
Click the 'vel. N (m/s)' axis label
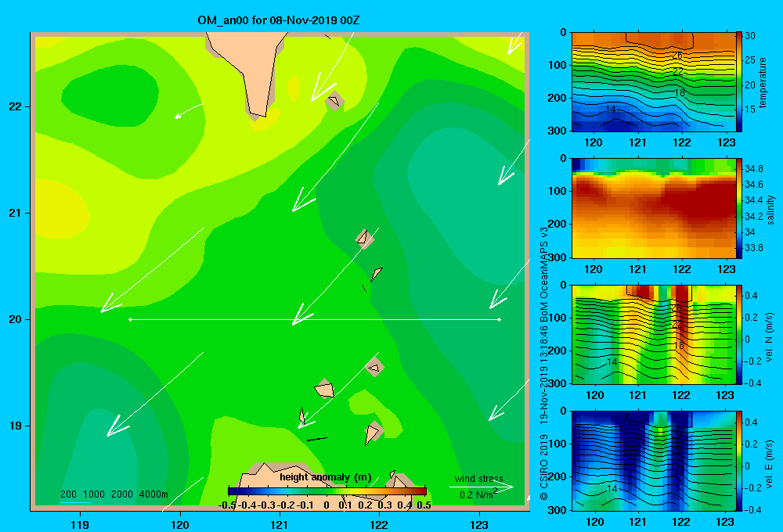770,337
